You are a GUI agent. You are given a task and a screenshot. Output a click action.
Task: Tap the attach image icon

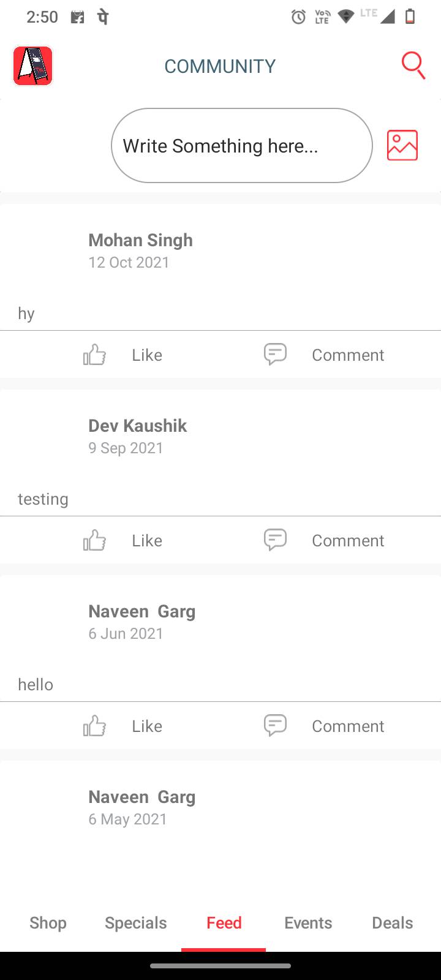[402, 145]
